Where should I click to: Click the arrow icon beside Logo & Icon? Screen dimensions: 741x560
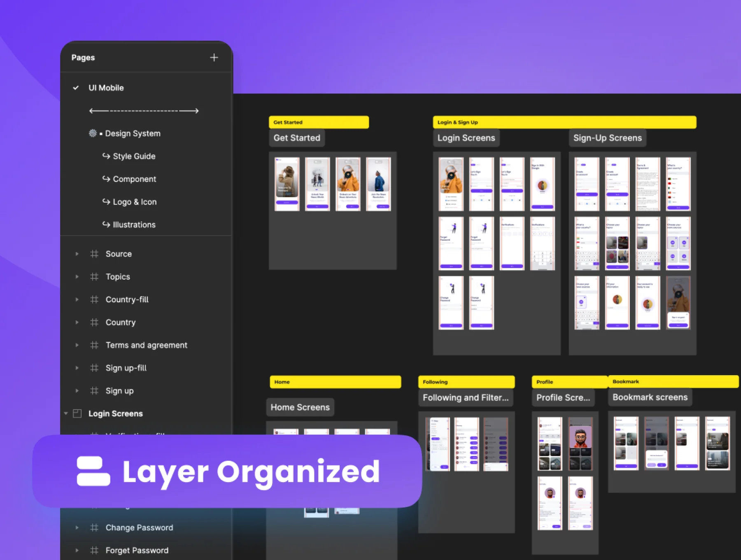[106, 201]
